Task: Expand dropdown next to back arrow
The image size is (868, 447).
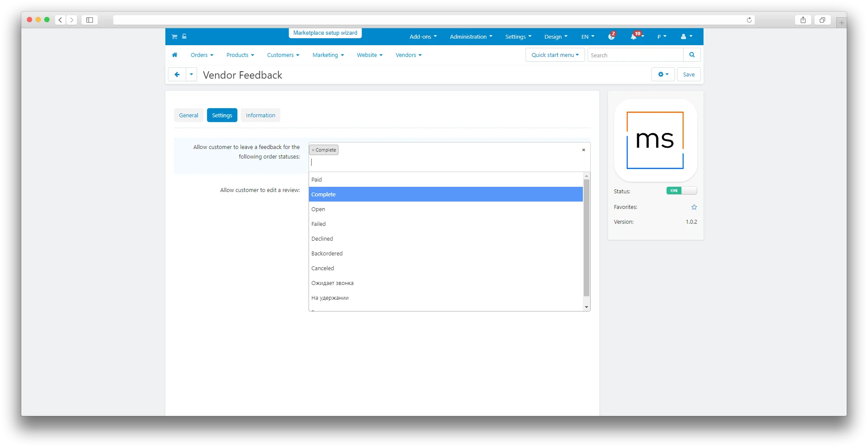Action: tap(191, 74)
